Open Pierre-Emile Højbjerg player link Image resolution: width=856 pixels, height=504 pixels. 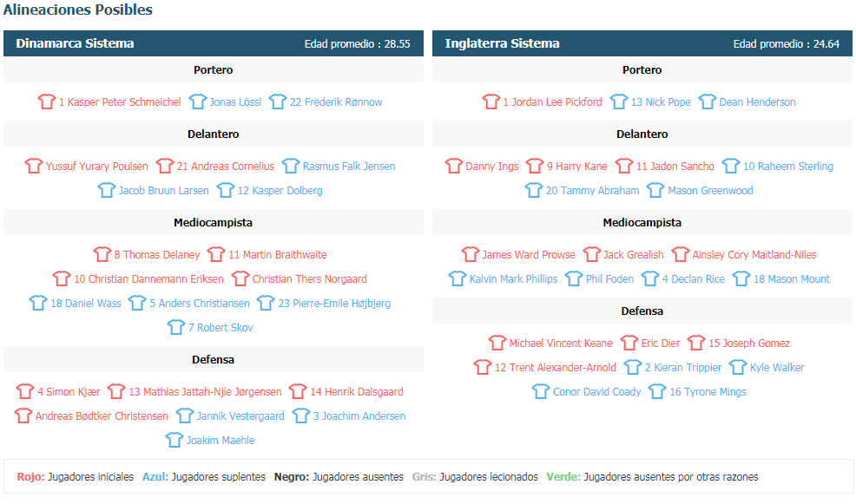pos(334,304)
